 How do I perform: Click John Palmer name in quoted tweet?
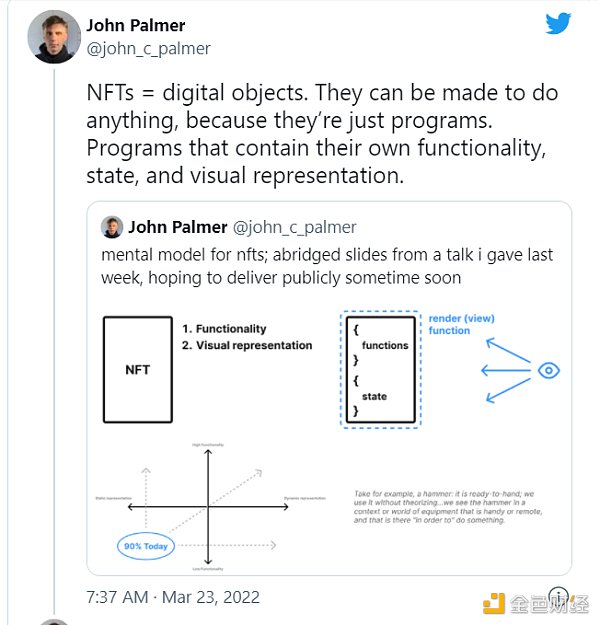pos(177,227)
